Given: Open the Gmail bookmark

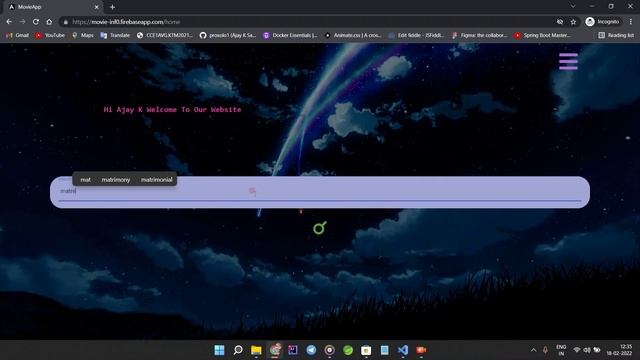Looking at the screenshot, I should click(18, 36).
